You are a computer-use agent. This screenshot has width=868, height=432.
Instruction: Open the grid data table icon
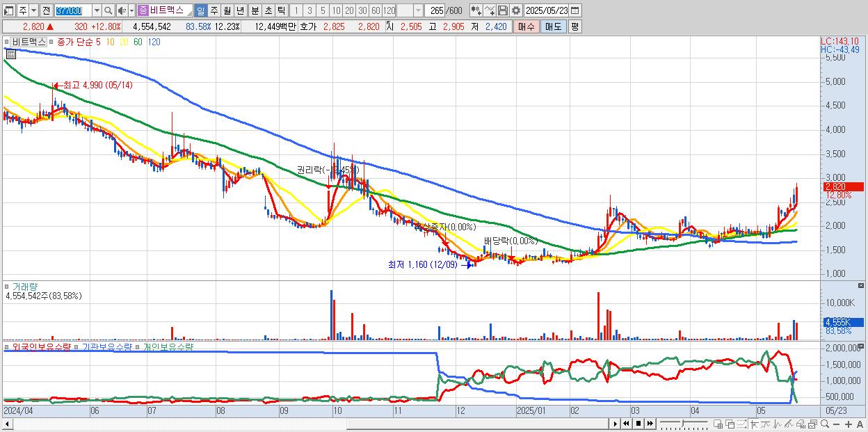[11, 54]
